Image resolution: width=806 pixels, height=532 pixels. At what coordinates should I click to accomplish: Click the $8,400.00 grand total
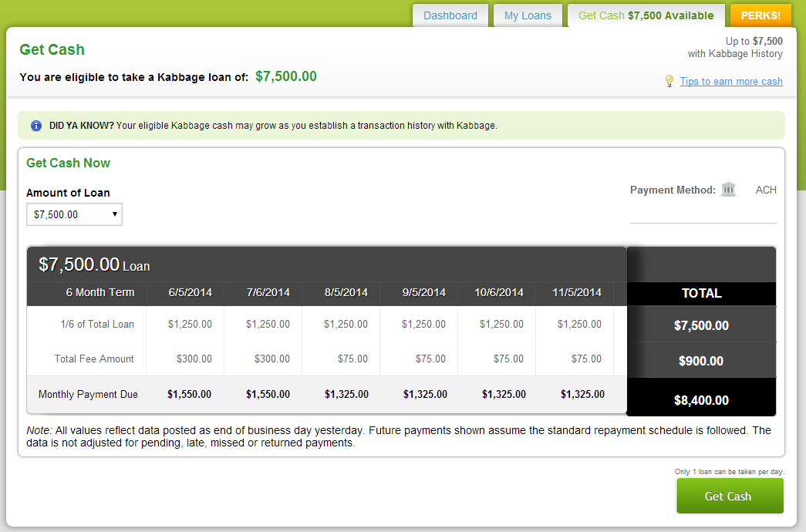[701, 400]
